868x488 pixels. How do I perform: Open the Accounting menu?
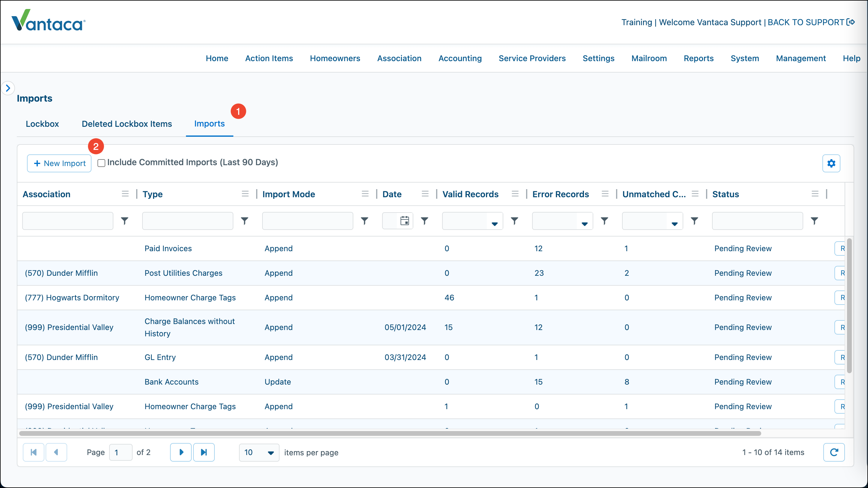click(460, 58)
